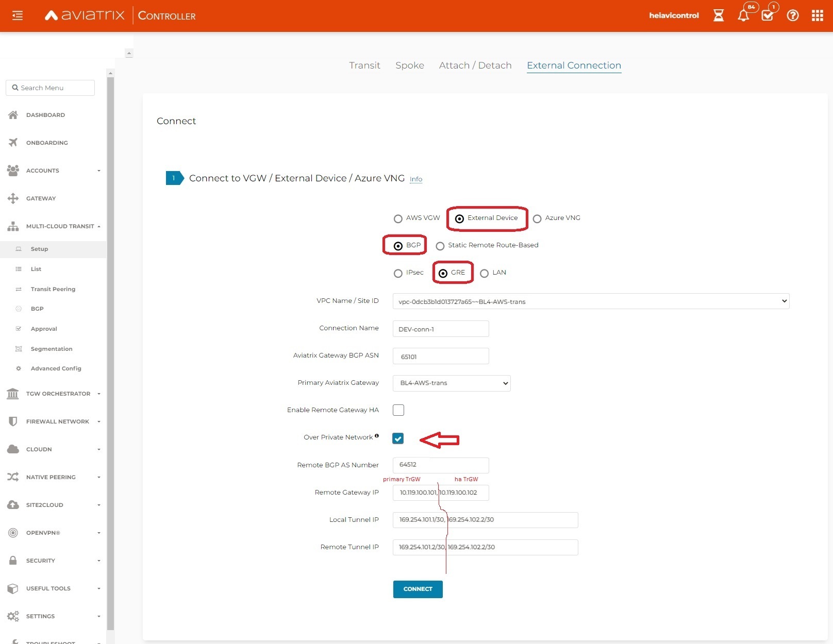Switch to the Attach / Detach tab

(475, 65)
